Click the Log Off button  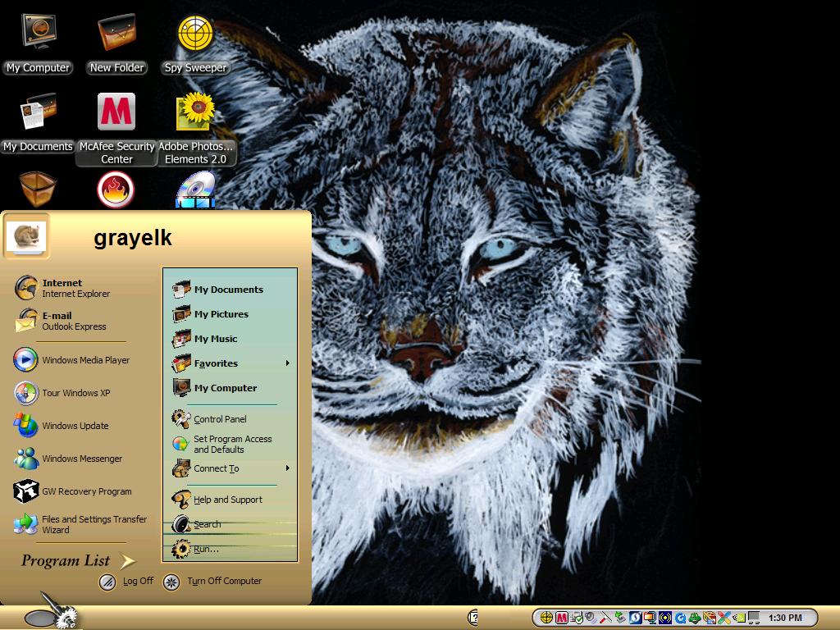(x=126, y=582)
